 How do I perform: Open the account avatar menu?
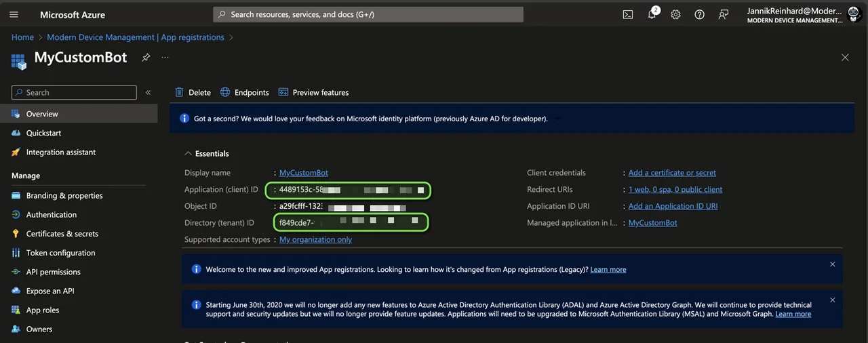tap(854, 15)
